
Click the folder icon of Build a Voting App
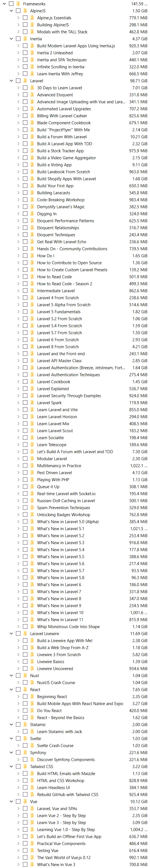click(x=32, y=165)
